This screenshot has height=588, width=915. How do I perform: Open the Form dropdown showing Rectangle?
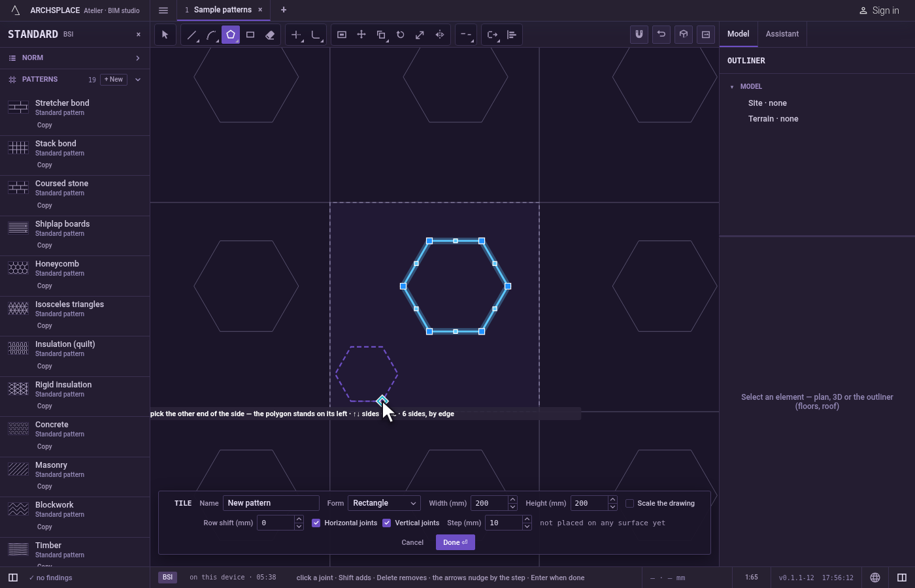[384, 503]
